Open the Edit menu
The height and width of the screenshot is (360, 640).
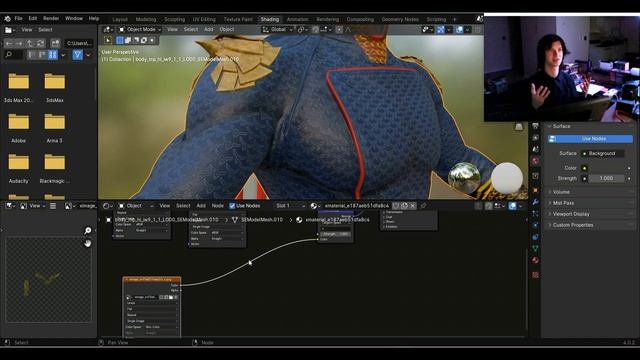tap(33, 18)
